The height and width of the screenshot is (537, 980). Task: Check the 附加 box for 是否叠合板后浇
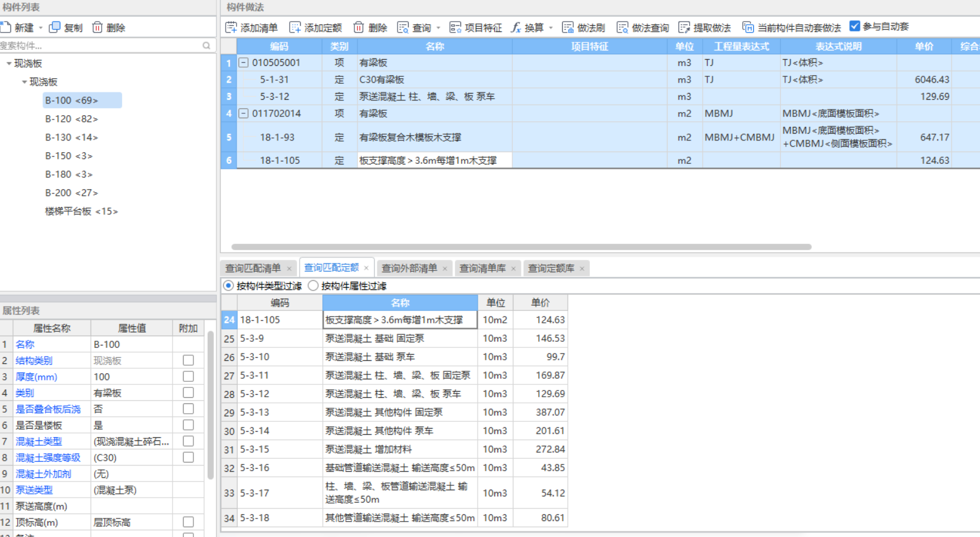pyautogui.click(x=189, y=409)
